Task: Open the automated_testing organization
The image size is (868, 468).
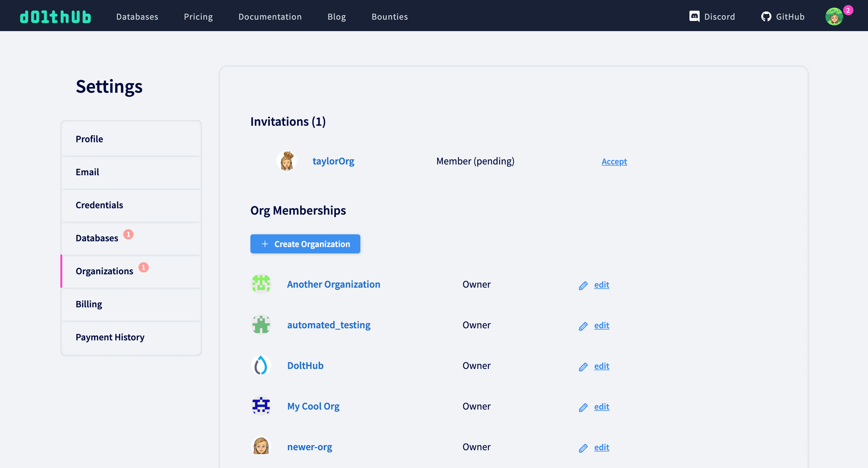Action: (x=329, y=325)
